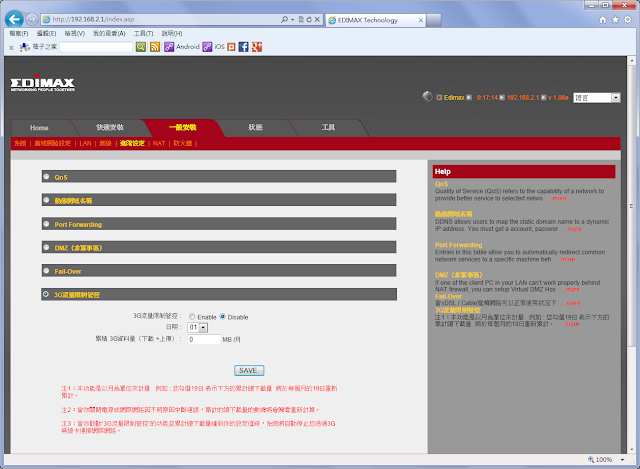Viewport: 640px width, 469px height.
Task: Choose Enable for 3G traffic limit
Action: 192,316
